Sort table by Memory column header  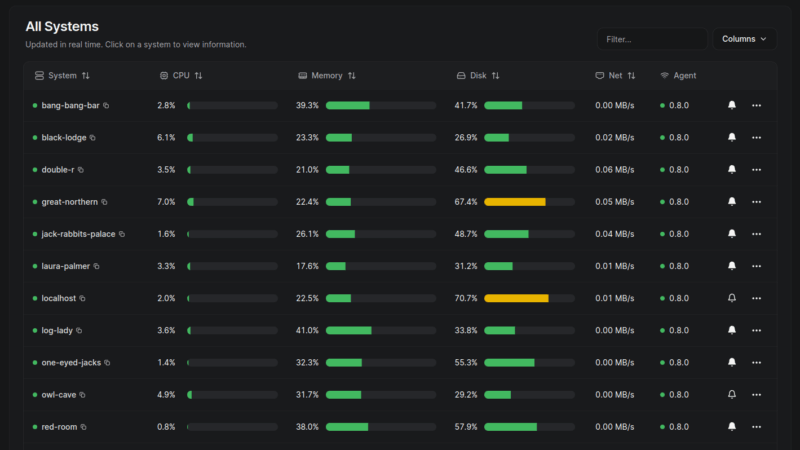click(x=327, y=76)
